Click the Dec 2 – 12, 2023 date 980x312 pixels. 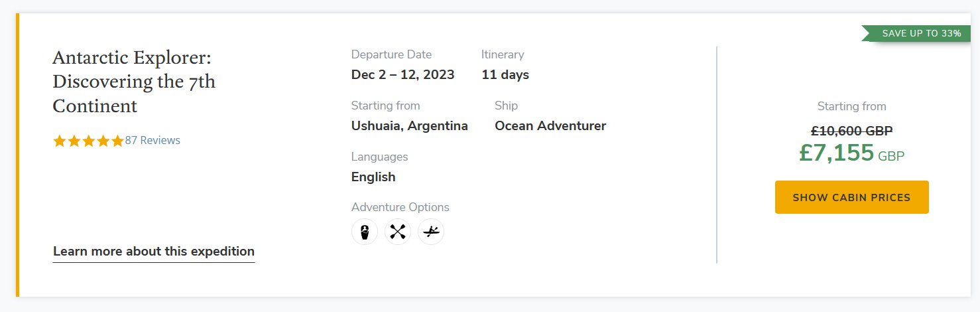click(x=402, y=74)
